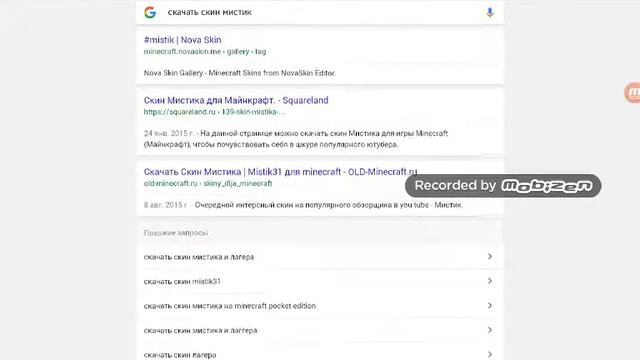The width and height of the screenshot is (640, 360).
Task: Open 'Скин Мистика для Майнкрафт - Squareland' result
Action: coord(236,100)
